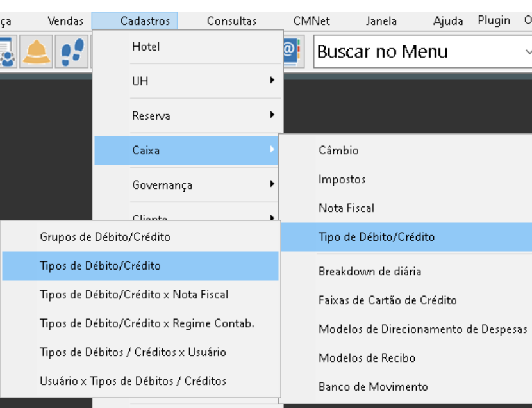Select Modelos de Recibo entry
The width and height of the screenshot is (532, 408).
click(406, 358)
